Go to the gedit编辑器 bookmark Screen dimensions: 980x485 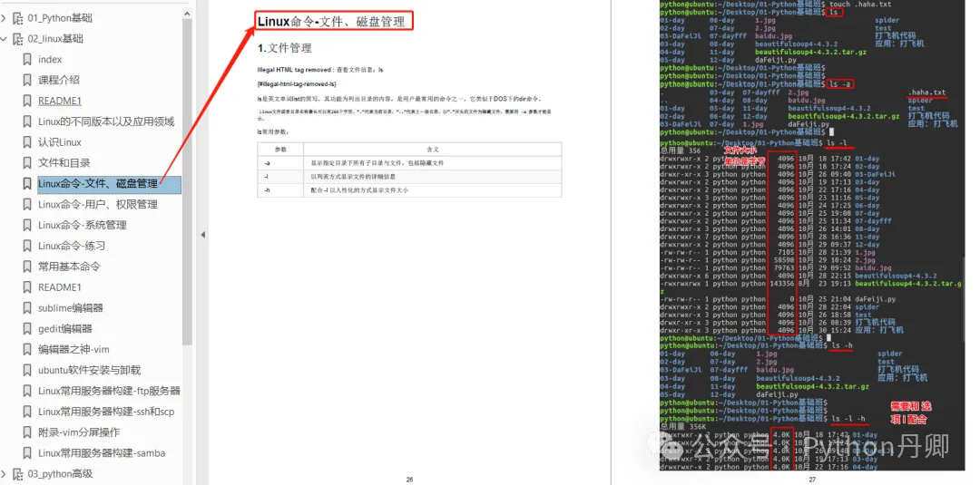pyautogui.click(x=65, y=328)
